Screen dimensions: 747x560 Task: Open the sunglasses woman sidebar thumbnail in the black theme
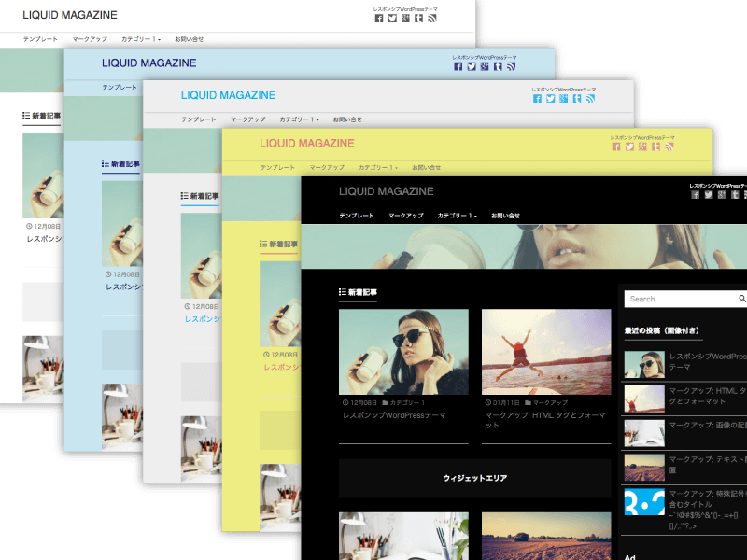pyautogui.click(x=644, y=364)
